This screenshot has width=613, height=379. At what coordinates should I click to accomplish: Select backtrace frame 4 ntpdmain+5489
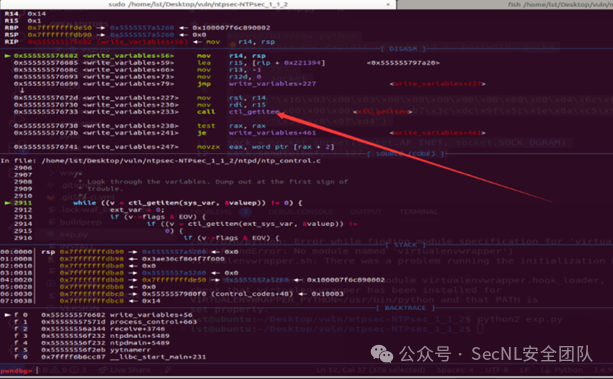coord(92,343)
